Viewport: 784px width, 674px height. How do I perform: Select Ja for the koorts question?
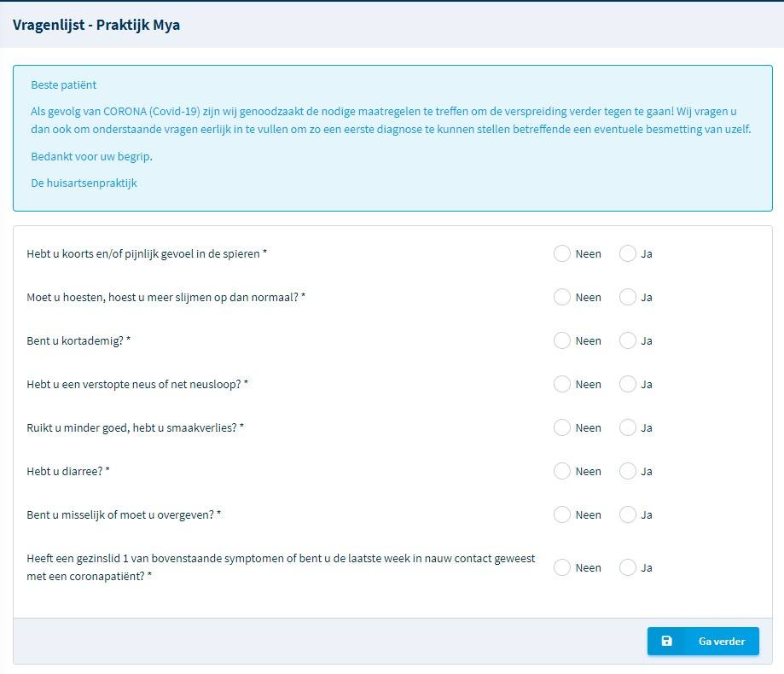pos(629,253)
